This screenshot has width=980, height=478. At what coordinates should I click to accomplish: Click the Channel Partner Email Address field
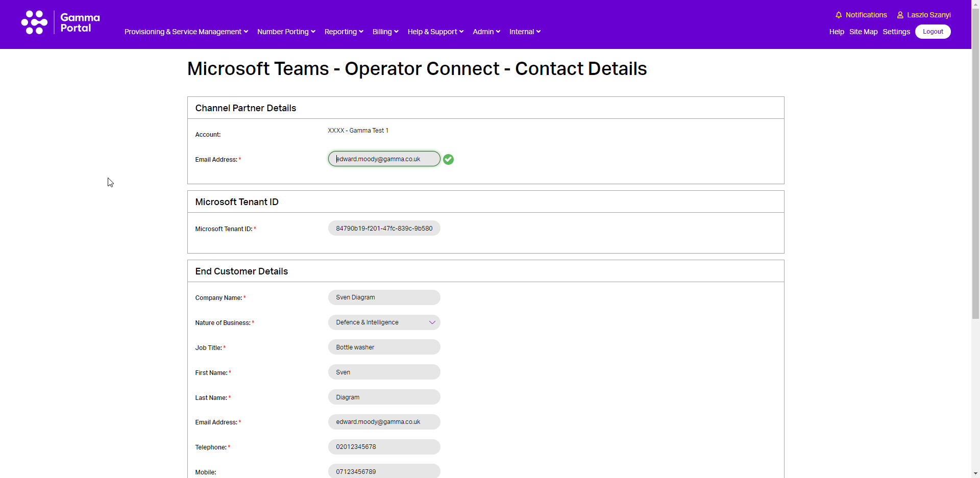(384, 159)
